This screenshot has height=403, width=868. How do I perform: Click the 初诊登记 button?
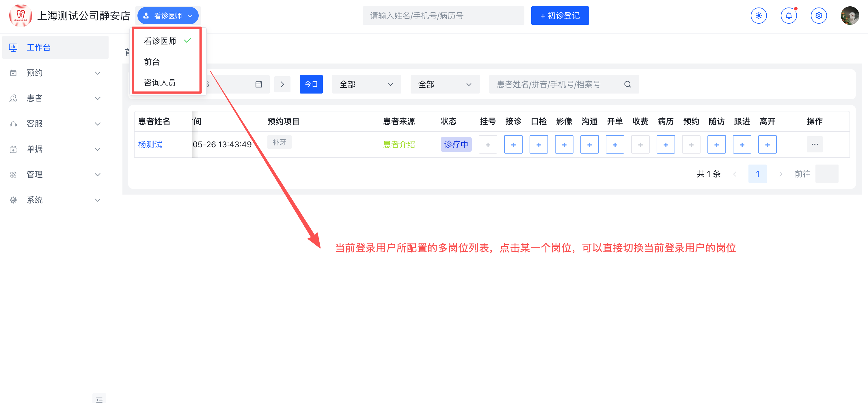pyautogui.click(x=560, y=16)
